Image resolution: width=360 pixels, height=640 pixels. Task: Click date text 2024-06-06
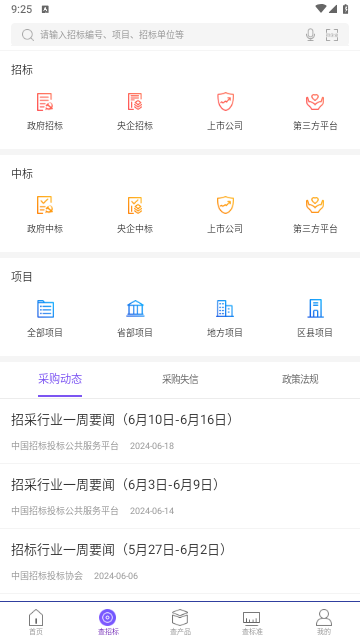pos(116,576)
